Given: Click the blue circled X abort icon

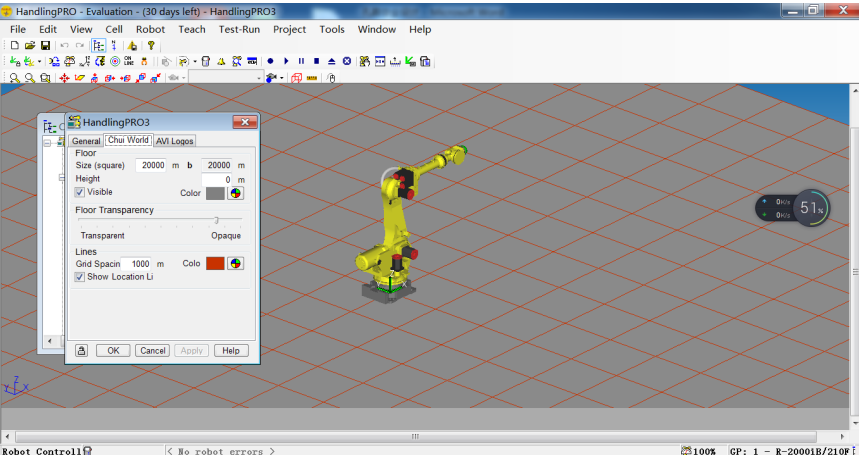Looking at the screenshot, I should (x=347, y=61).
